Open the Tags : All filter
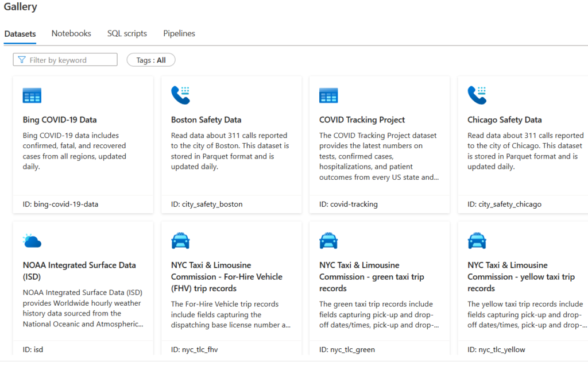This screenshot has width=588, height=366. (x=151, y=60)
